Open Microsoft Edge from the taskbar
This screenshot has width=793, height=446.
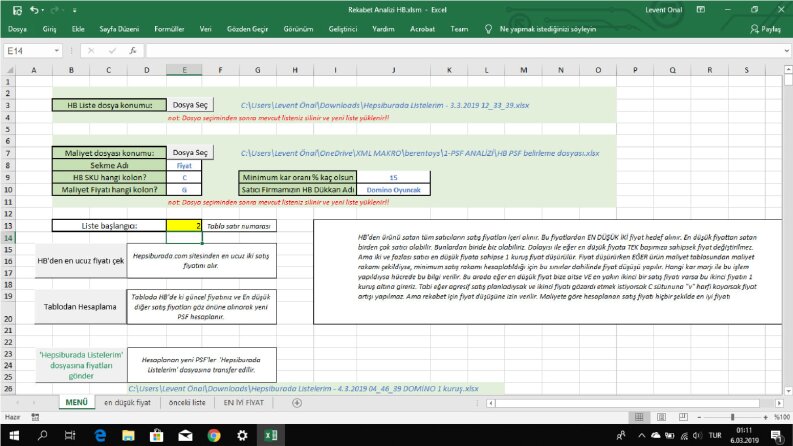point(100,435)
